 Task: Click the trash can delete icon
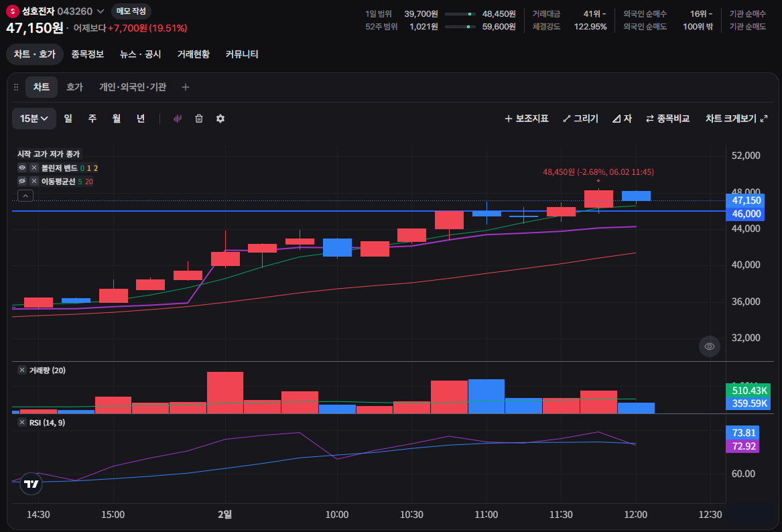pyautogui.click(x=199, y=119)
